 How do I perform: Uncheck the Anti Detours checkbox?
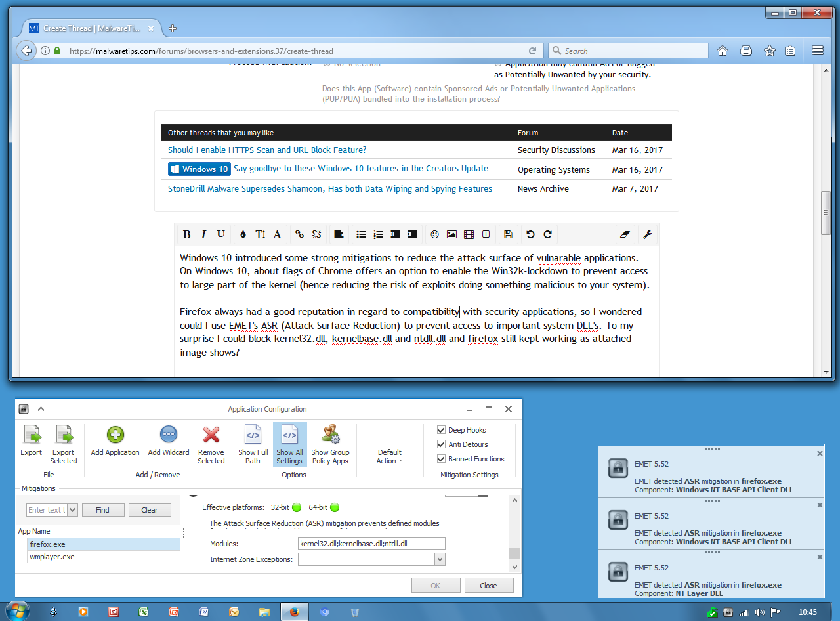(442, 444)
